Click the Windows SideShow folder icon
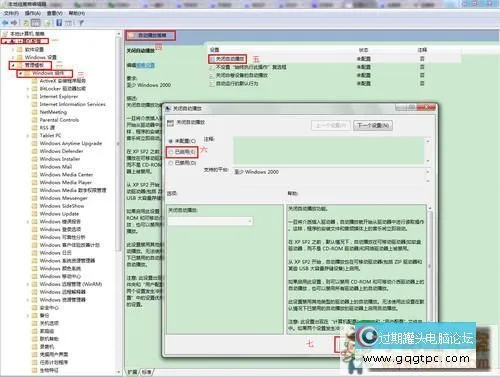 pos(34,206)
